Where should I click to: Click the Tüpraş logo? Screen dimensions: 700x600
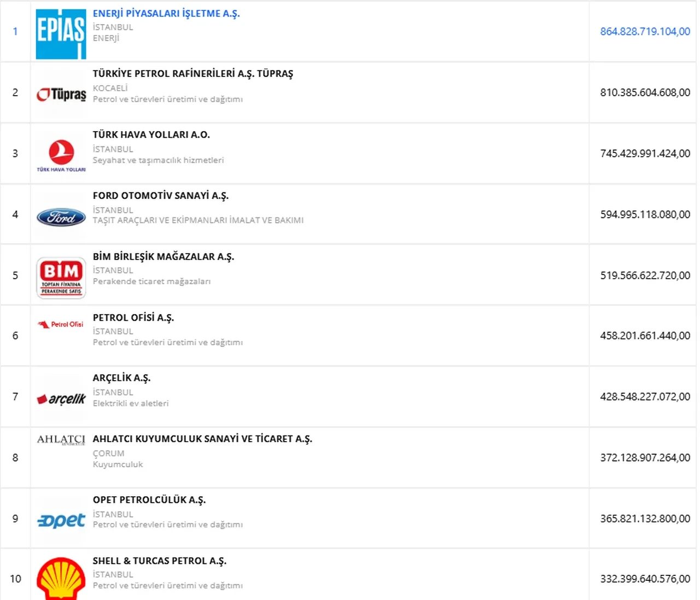point(61,94)
